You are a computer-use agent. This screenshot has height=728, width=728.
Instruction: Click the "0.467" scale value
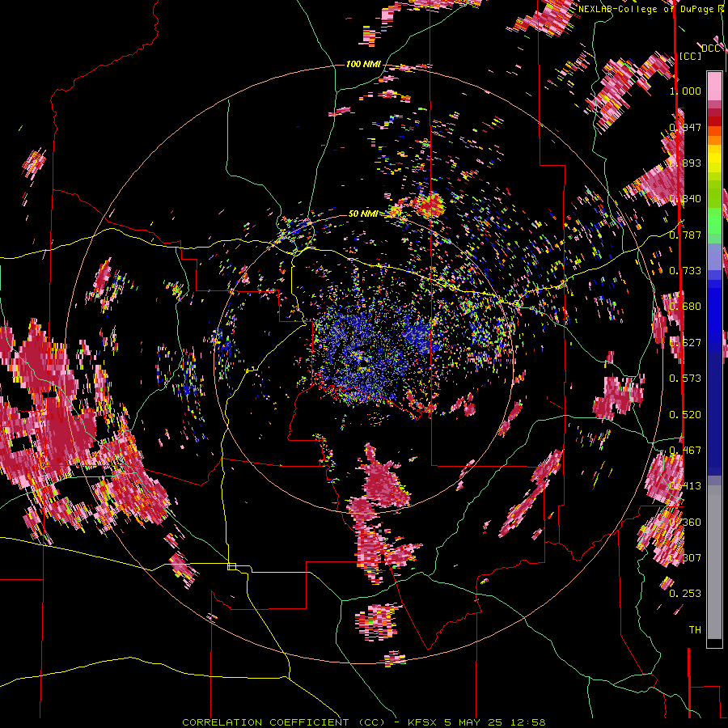pyautogui.click(x=685, y=451)
